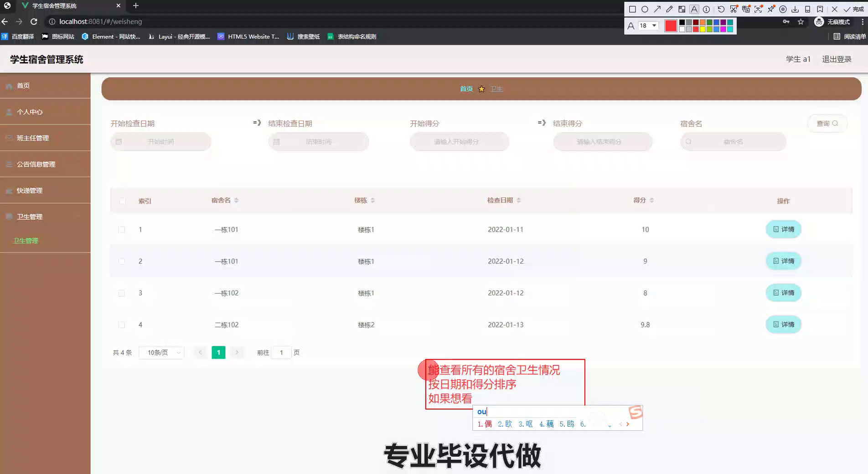
Task: Click 退出登录 to log out
Action: point(837,59)
